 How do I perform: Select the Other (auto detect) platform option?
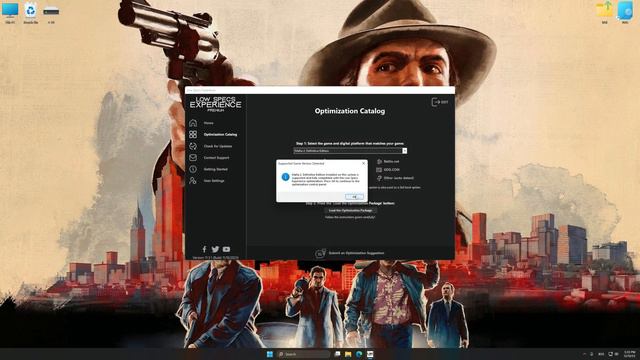pos(395,178)
